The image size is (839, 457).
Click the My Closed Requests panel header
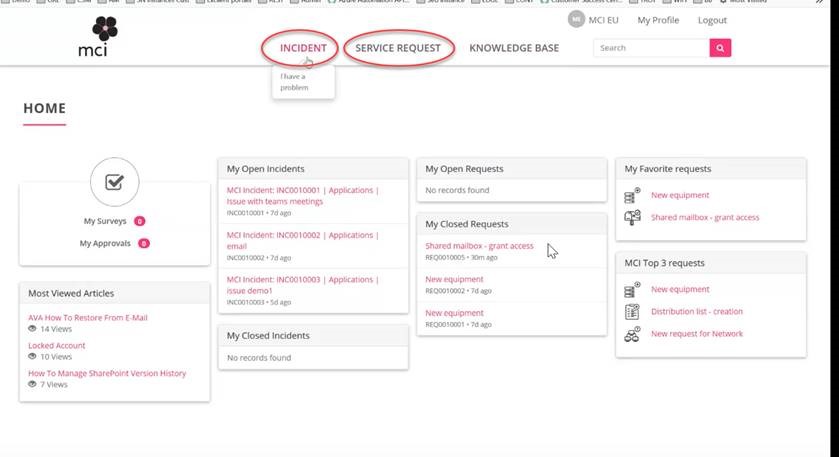512,224
